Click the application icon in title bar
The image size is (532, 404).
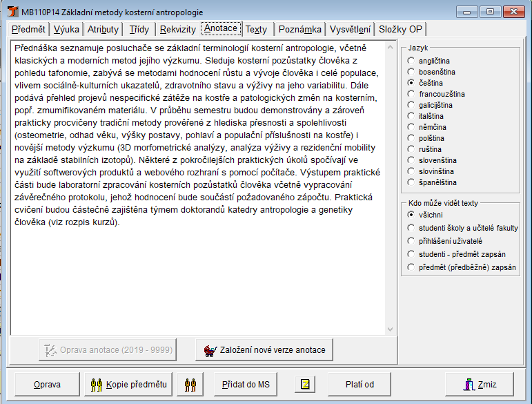(x=11, y=12)
